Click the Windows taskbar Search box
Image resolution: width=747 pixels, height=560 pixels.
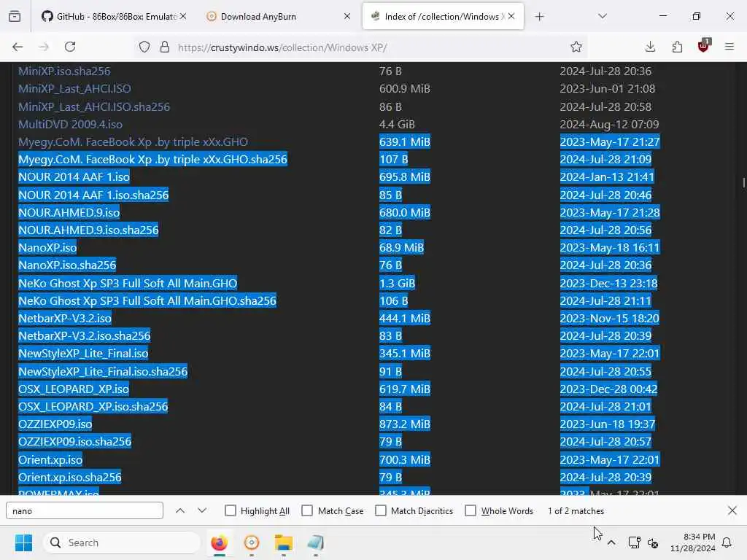tap(122, 542)
